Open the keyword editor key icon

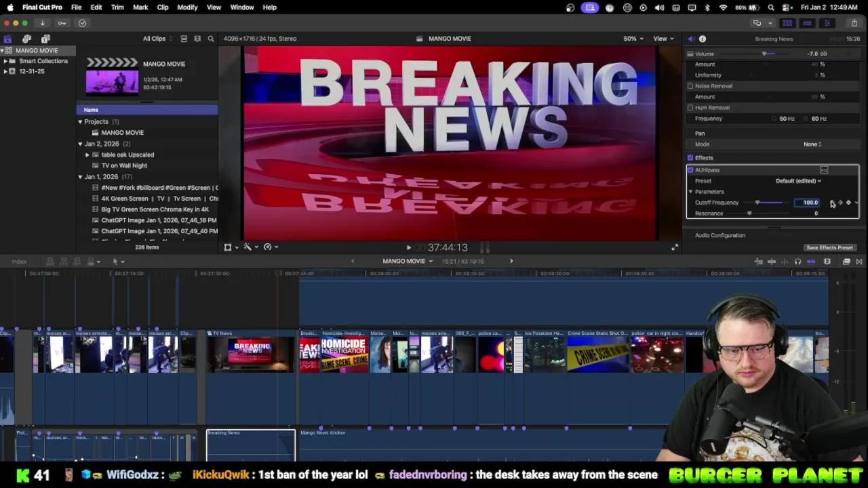[x=62, y=23]
